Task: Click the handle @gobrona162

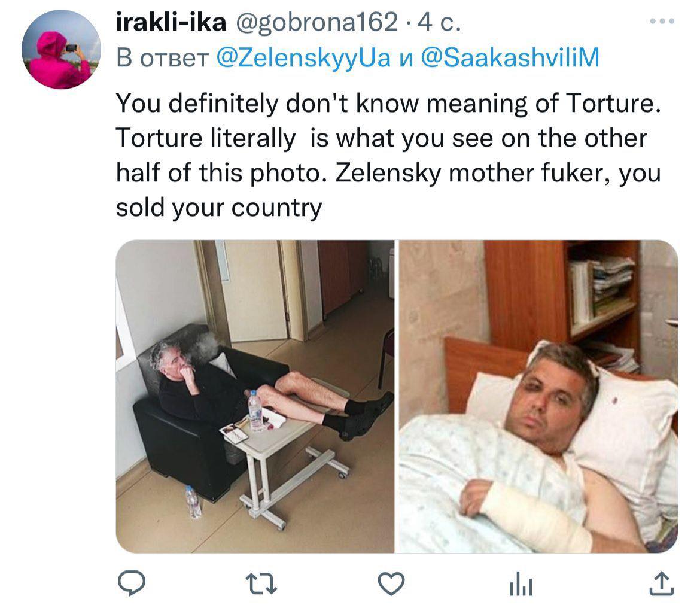Action: pos(316,22)
